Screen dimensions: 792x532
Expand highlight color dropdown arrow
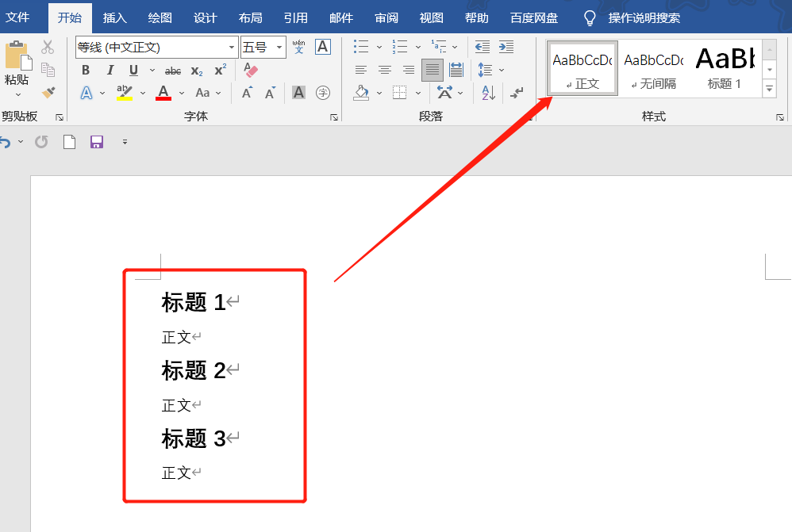coord(142,93)
